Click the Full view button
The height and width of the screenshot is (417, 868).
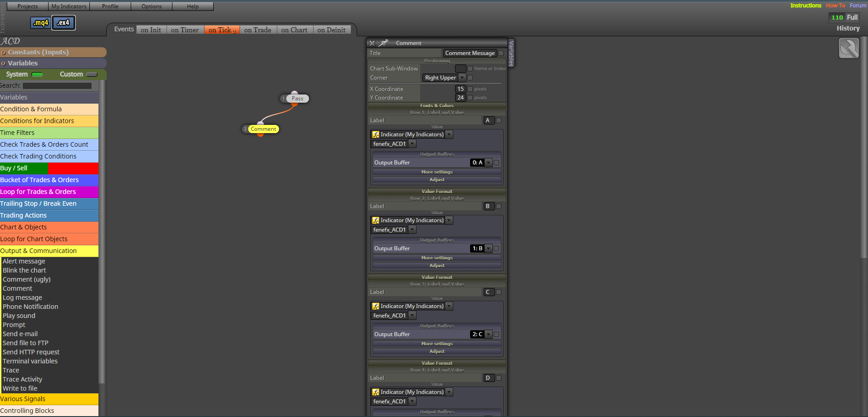(x=852, y=17)
